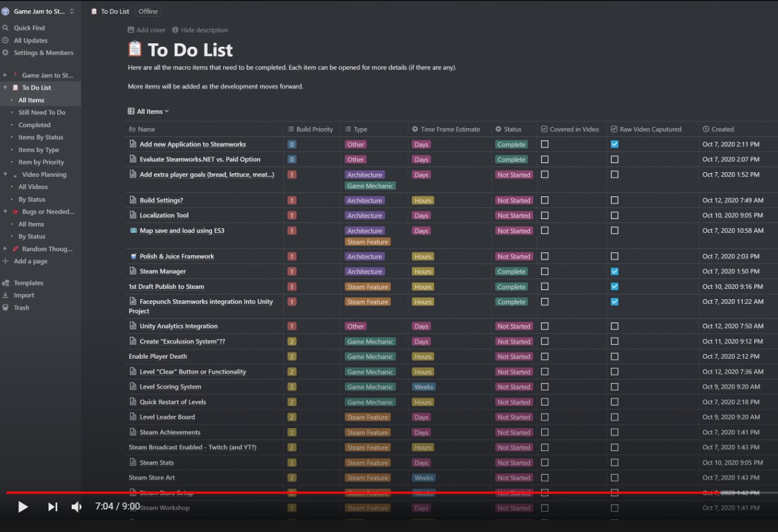This screenshot has height=532, width=778.
Task: Expand the Random Thoughts sidebar page
Action: click(5, 249)
